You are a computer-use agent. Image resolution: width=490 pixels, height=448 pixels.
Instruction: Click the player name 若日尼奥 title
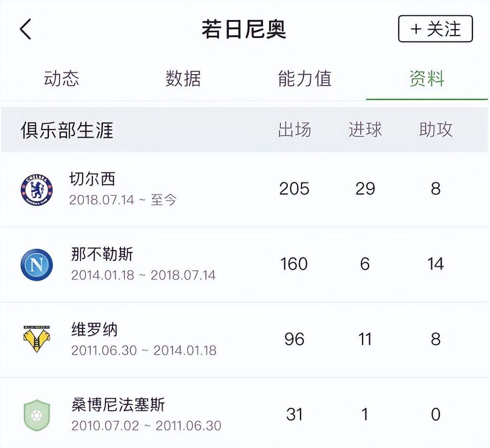(245, 29)
